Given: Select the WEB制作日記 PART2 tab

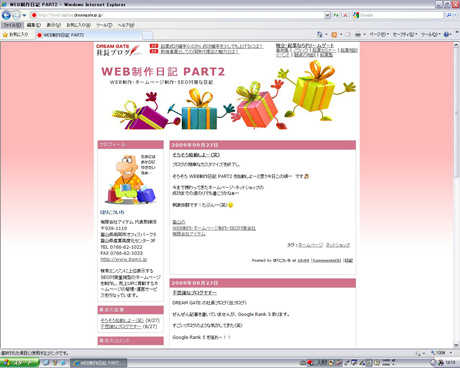Looking at the screenshot, I should (88, 35).
